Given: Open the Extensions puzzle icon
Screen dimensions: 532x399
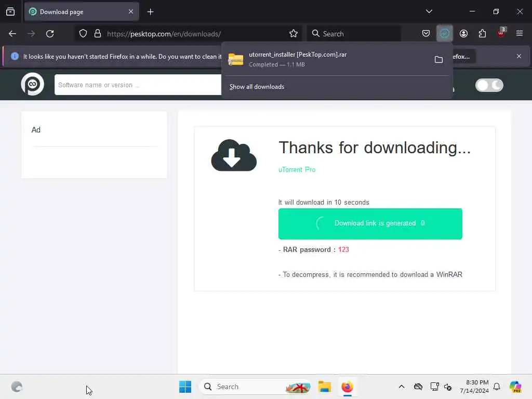Looking at the screenshot, I should pyautogui.click(x=482, y=34).
